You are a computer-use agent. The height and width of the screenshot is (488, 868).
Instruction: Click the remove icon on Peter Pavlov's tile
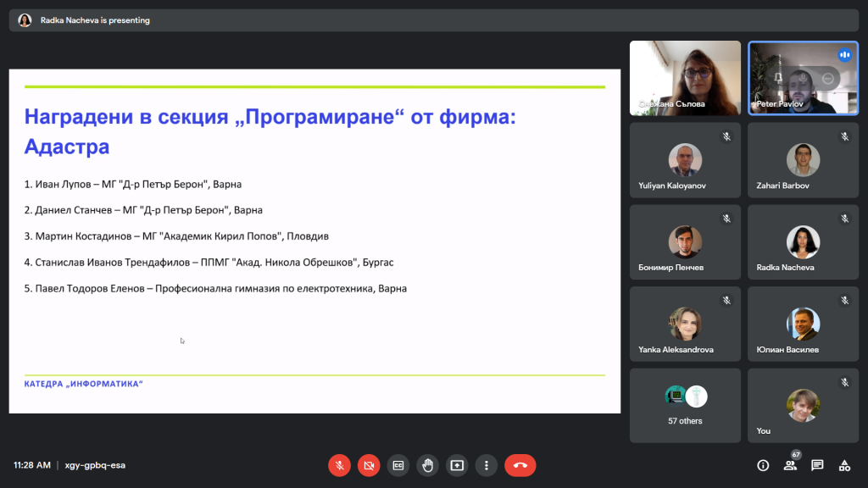click(827, 79)
